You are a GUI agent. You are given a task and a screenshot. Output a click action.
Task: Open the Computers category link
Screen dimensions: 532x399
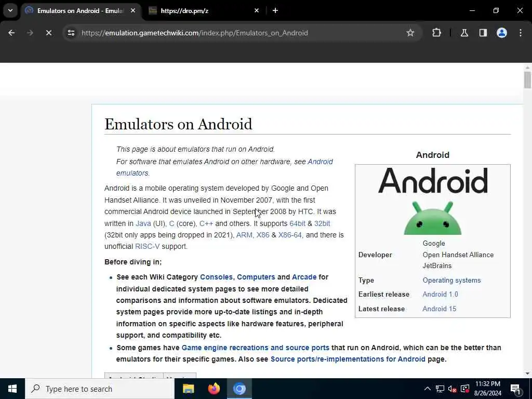click(x=256, y=277)
